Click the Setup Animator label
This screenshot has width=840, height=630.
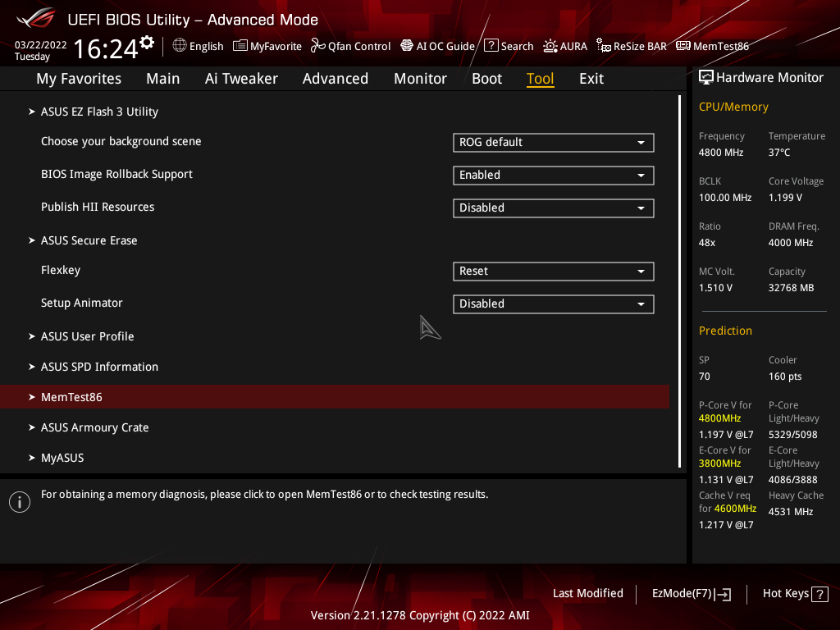[x=81, y=303]
